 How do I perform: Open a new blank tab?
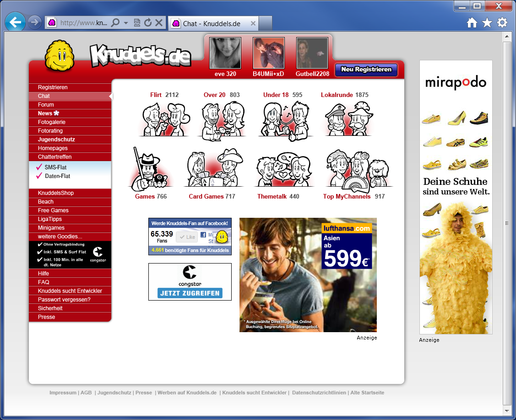265,23
